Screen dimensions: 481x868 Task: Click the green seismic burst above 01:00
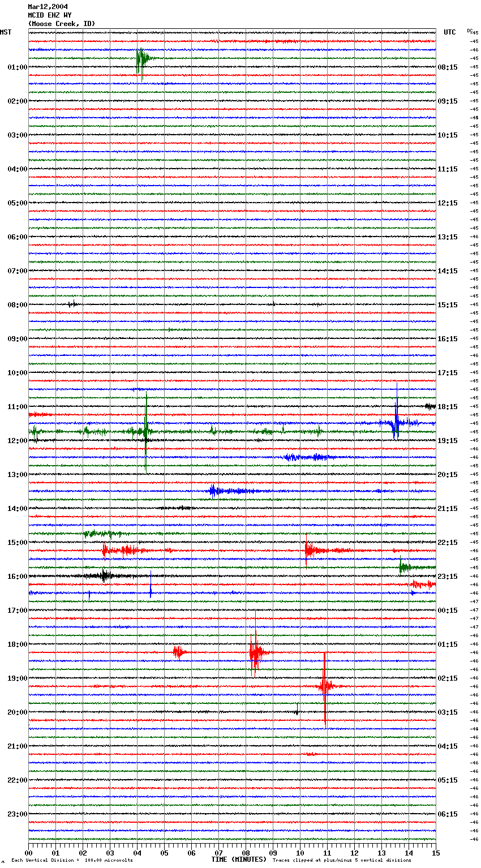pyautogui.click(x=140, y=58)
